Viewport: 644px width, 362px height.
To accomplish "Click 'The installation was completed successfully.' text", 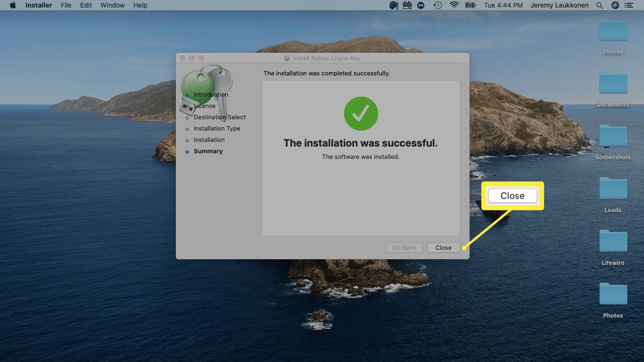I will click(x=327, y=73).
